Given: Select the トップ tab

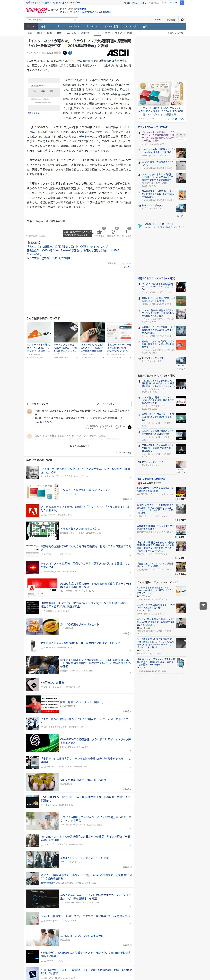Looking at the screenshot, I should 31,27.
